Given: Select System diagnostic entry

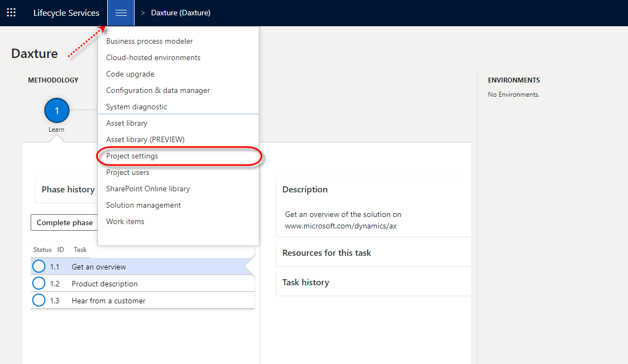Looking at the screenshot, I should (137, 107).
